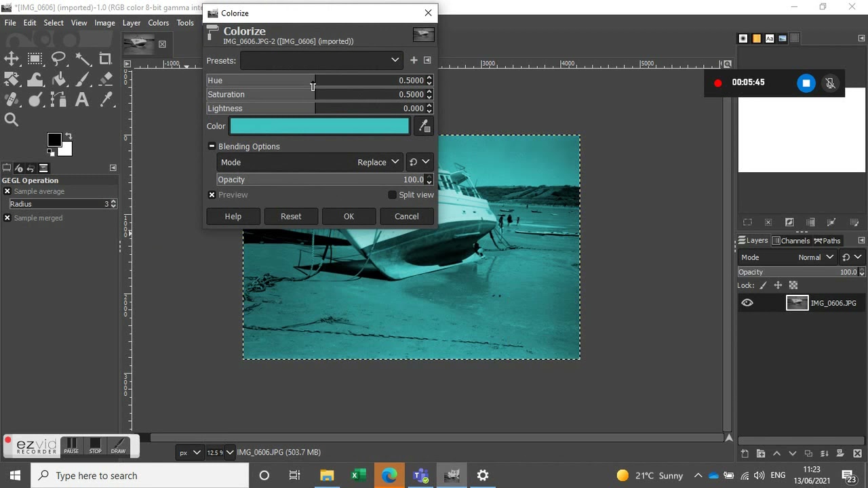Image resolution: width=868 pixels, height=488 pixels.
Task: Select the Rectangle Select tool
Action: tap(35, 59)
